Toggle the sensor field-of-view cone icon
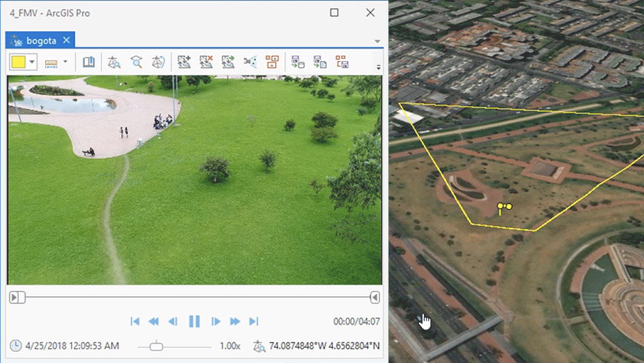 click(x=250, y=62)
